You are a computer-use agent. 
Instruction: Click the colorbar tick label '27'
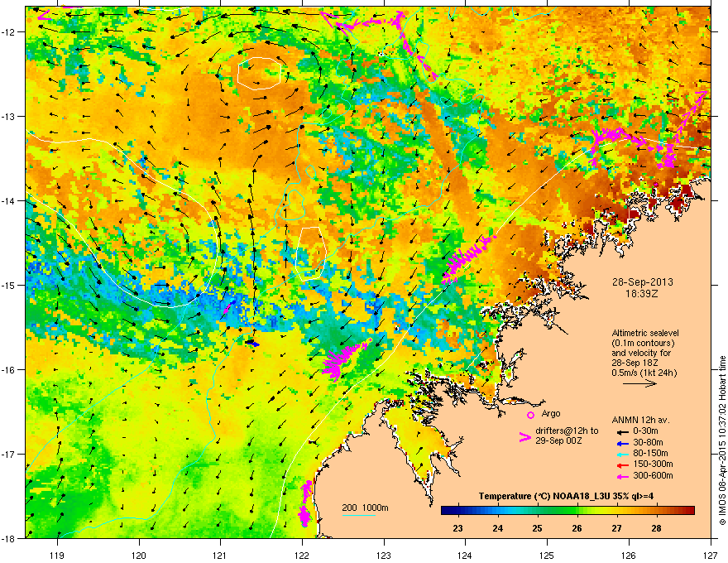(616, 528)
